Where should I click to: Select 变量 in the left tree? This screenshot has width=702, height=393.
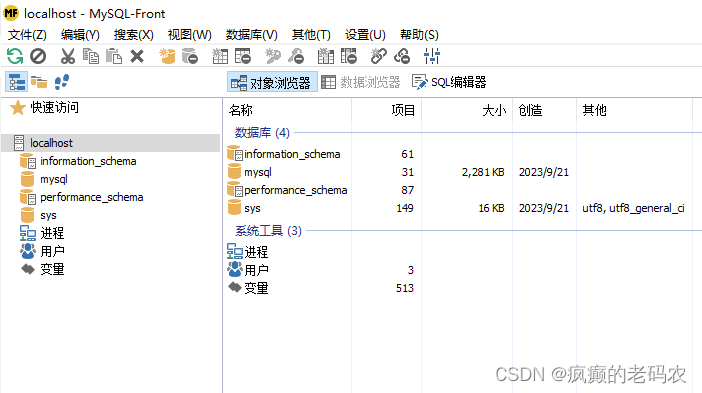pos(52,269)
